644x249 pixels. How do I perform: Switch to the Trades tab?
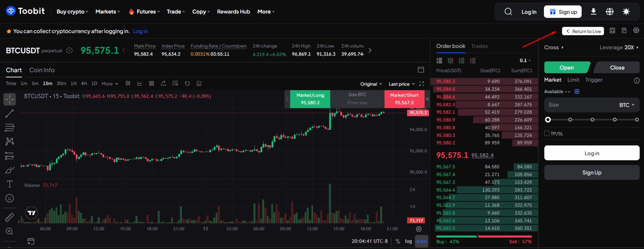point(479,46)
